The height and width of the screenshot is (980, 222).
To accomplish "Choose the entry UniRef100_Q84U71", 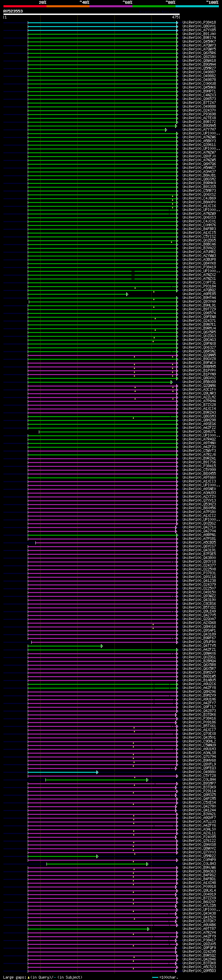I will (x=199, y=431).
